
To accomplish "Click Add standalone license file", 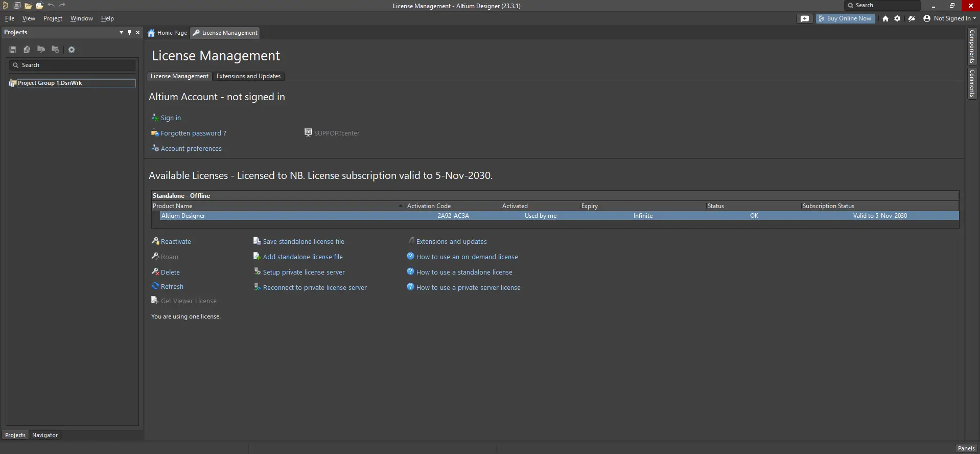I will [303, 257].
